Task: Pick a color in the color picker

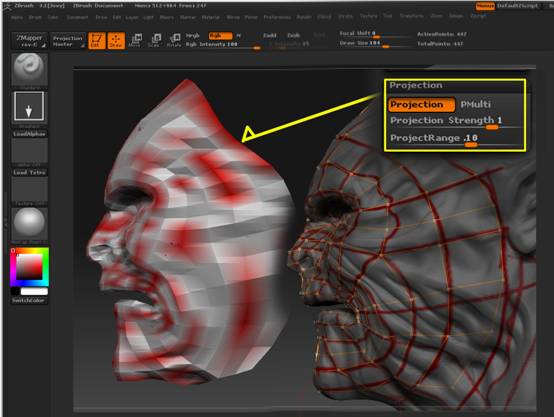Action: point(29,267)
